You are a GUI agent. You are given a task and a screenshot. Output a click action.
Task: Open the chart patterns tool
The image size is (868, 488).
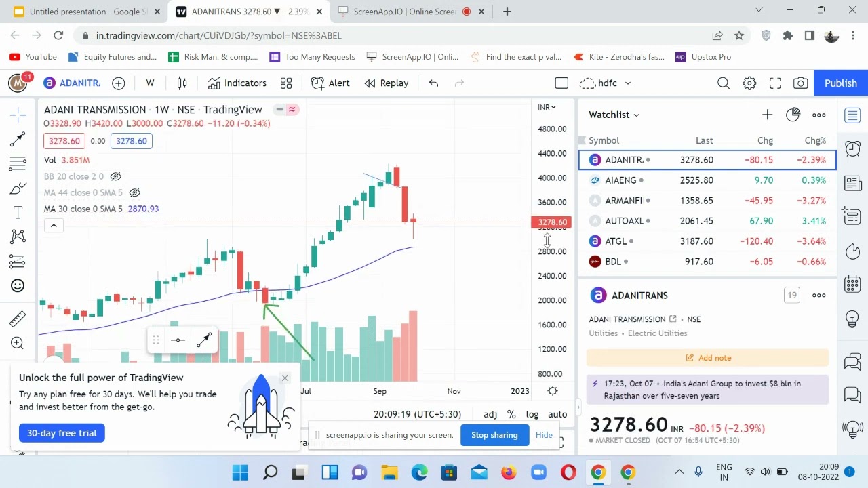[x=18, y=237]
